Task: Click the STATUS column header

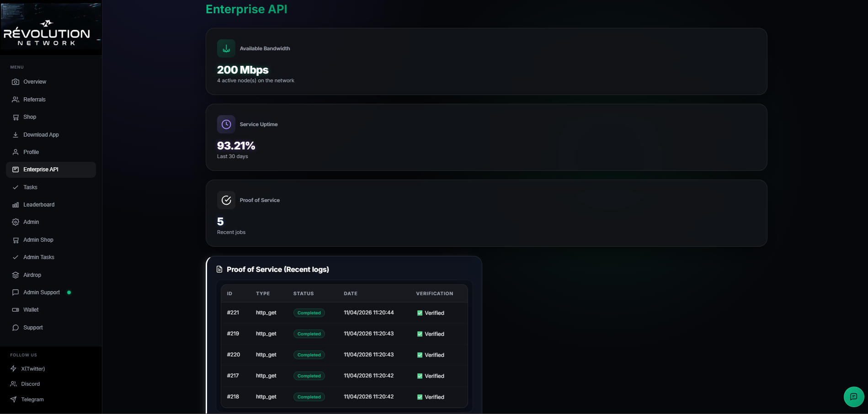Action: click(304, 293)
